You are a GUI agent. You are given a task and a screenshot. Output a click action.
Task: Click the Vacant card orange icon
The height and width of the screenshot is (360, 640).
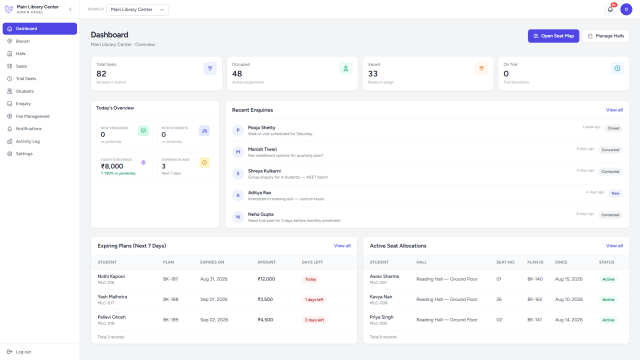[x=482, y=69]
